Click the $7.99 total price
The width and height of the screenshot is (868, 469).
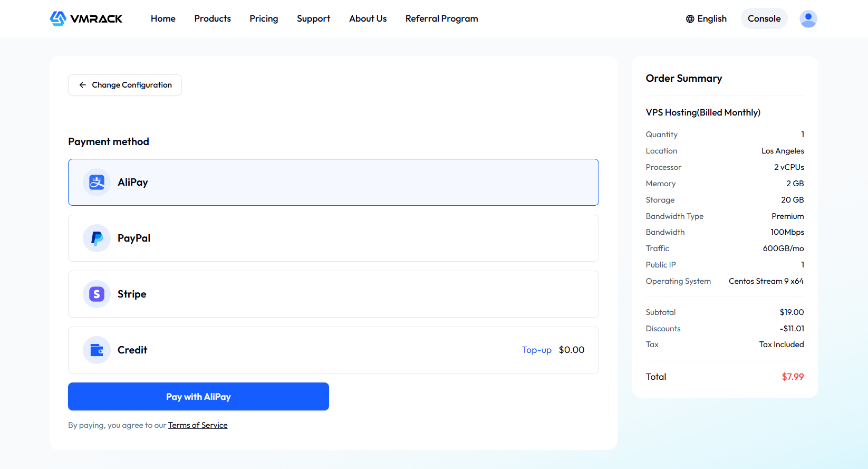(x=793, y=377)
